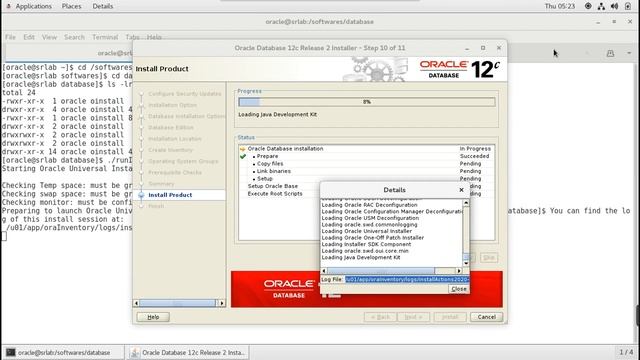Select the Summary step

(x=161, y=184)
